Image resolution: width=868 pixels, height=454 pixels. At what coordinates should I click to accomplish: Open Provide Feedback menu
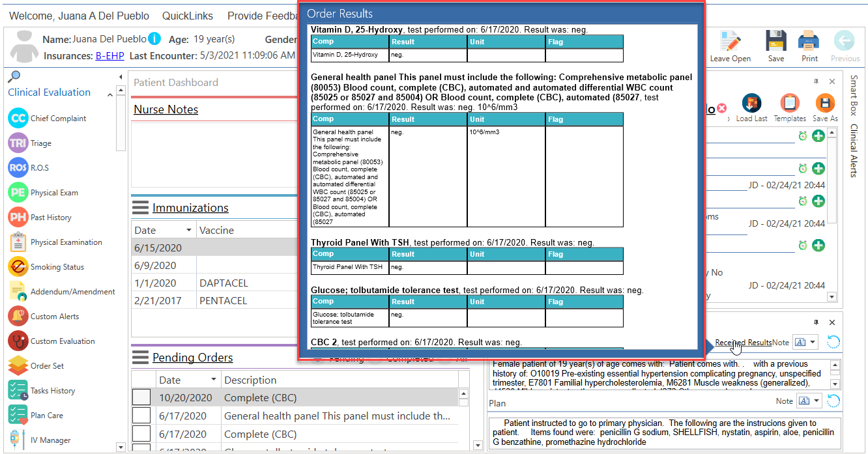[263, 16]
